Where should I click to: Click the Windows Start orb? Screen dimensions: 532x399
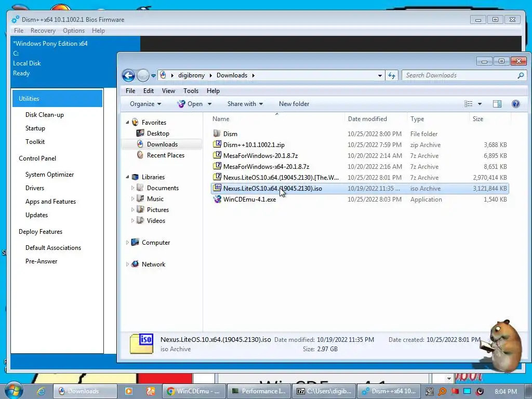pyautogui.click(x=14, y=391)
